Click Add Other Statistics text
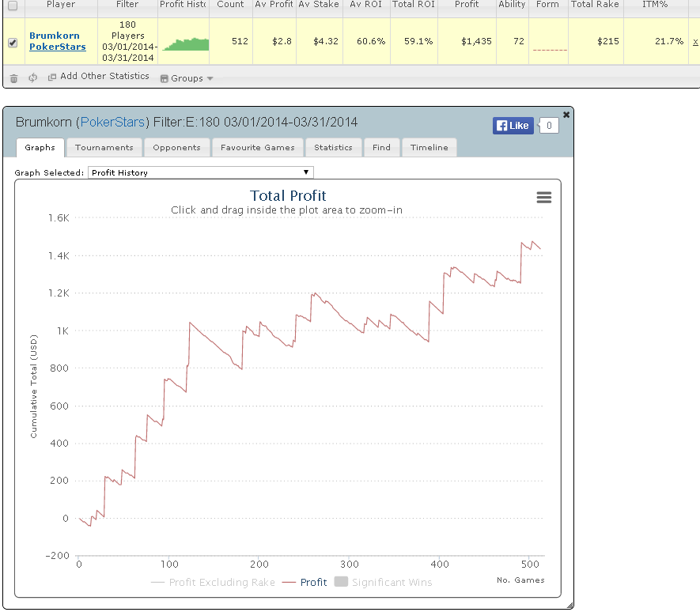This screenshot has height=612, width=700. click(104, 76)
